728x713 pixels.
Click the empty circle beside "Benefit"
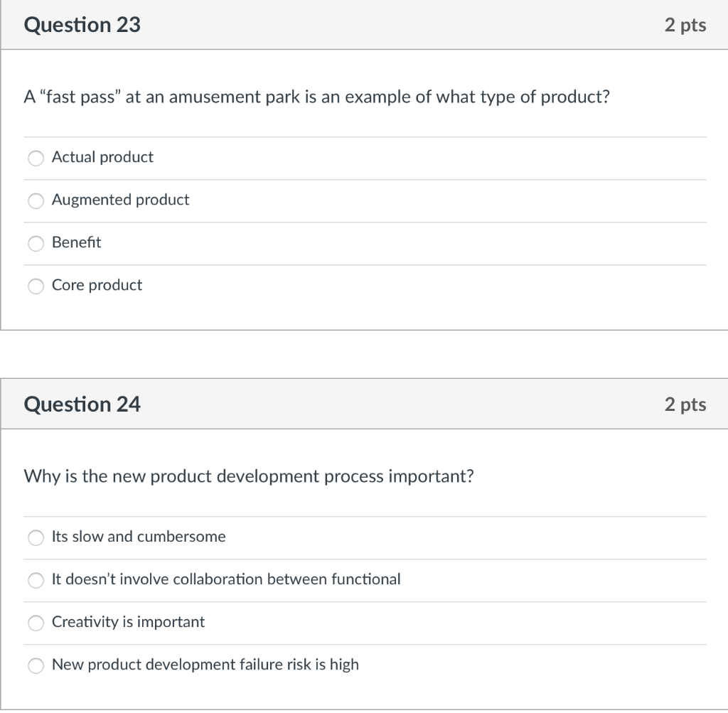click(36, 243)
